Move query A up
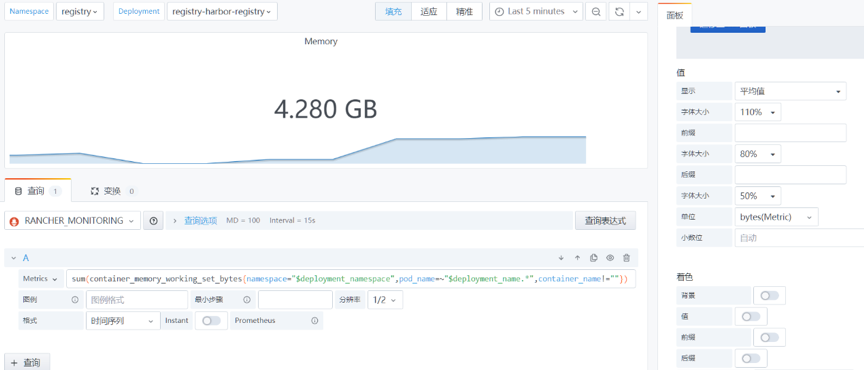 [x=577, y=258]
